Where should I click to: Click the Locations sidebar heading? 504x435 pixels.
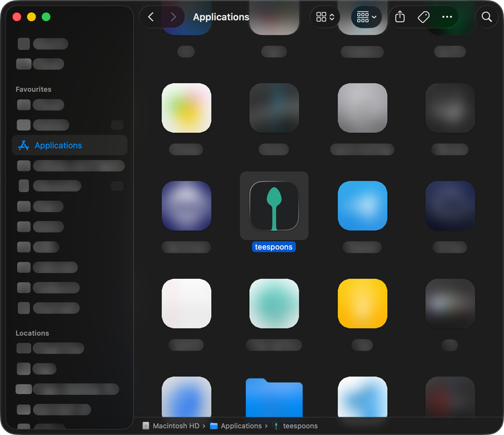coord(32,333)
